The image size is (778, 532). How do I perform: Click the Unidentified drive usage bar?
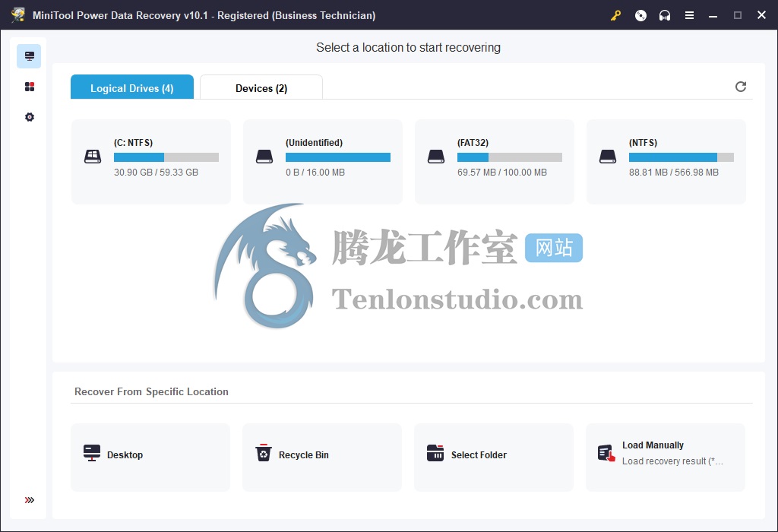(x=338, y=157)
